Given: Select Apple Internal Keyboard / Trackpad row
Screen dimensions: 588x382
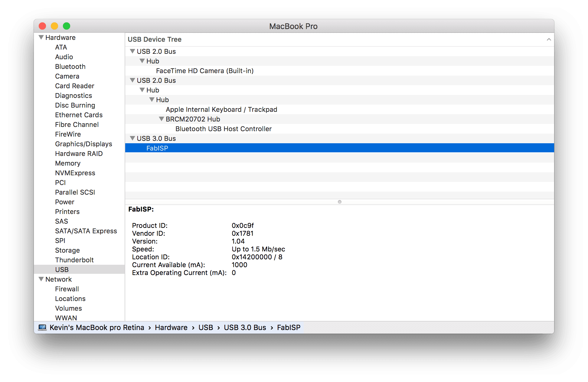Looking at the screenshot, I should tap(339, 109).
